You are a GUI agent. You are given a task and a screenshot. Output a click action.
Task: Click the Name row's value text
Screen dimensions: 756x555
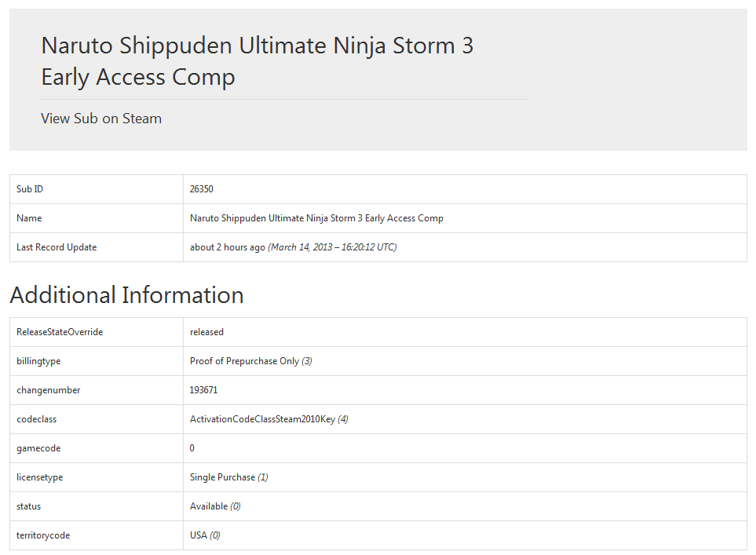click(x=316, y=218)
